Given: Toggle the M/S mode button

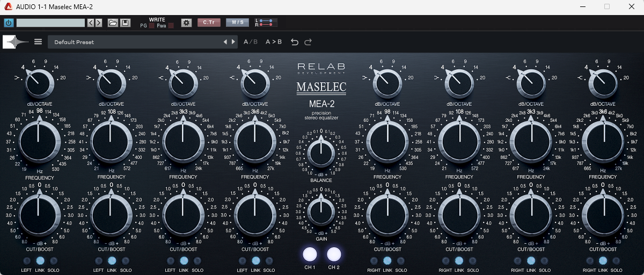Looking at the screenshot, I should point(237,23).
